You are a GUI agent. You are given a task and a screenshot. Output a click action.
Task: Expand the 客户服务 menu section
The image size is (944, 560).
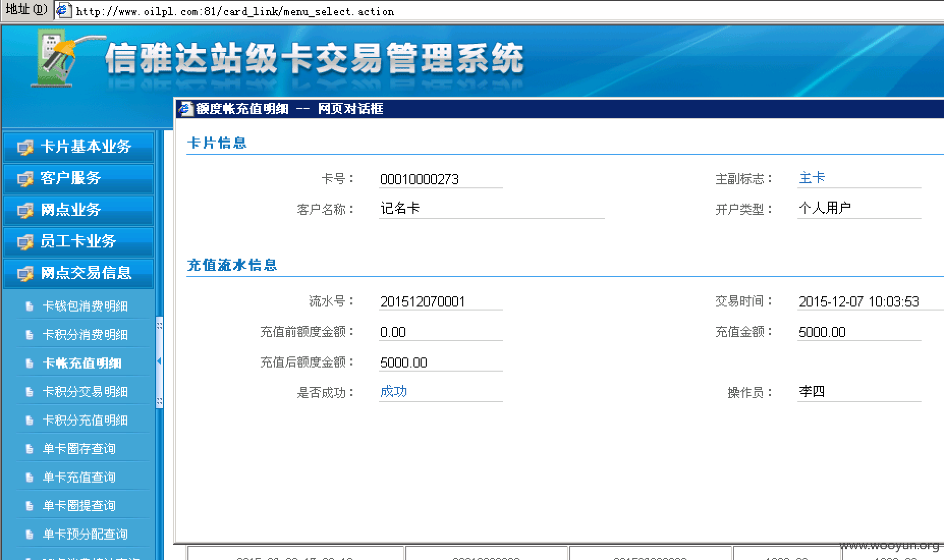[x=78, y=179]
